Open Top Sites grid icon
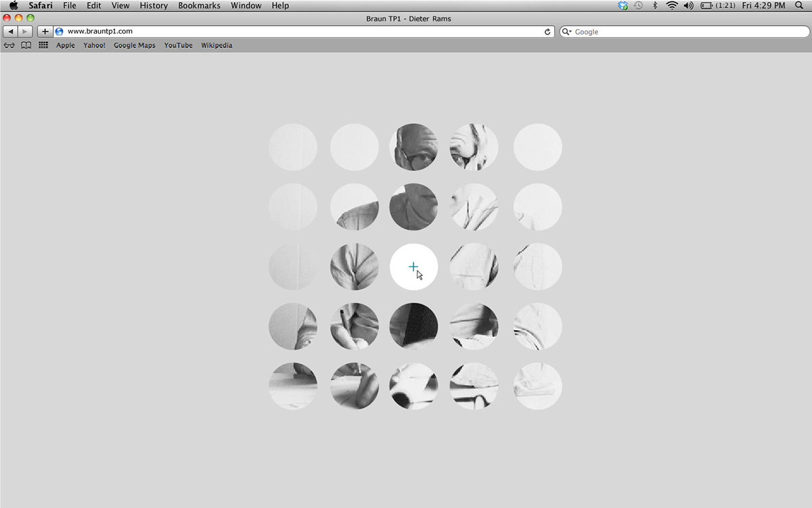 43,45
